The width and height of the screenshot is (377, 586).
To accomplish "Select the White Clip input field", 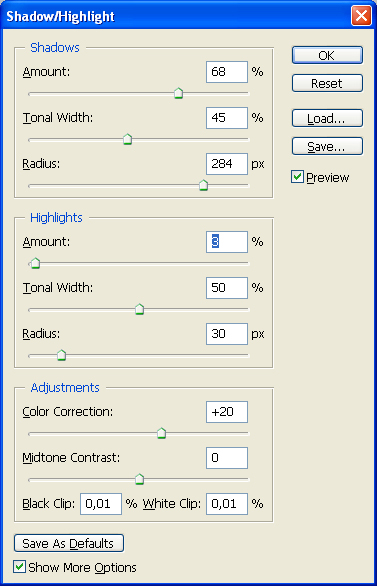I will point(227,504).
